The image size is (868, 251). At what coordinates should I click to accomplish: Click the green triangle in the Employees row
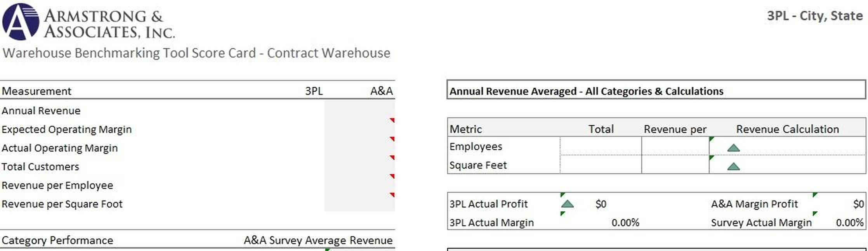733,148
